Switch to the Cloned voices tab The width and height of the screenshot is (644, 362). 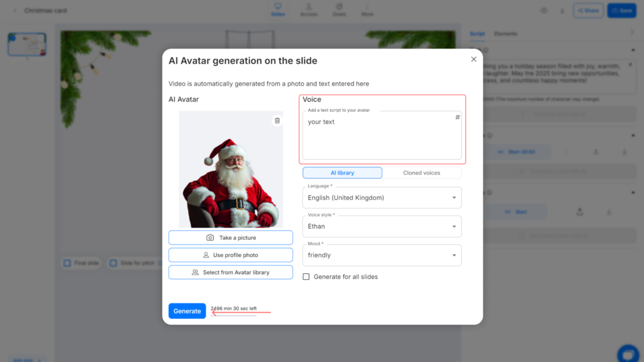pyautogui.click(x=421, y=173)
